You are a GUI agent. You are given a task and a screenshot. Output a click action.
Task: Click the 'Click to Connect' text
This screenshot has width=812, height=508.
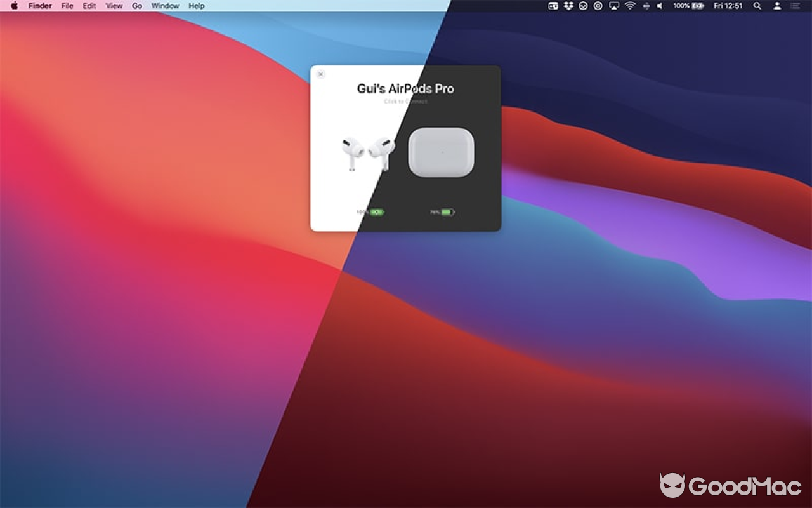click(405, 102)
